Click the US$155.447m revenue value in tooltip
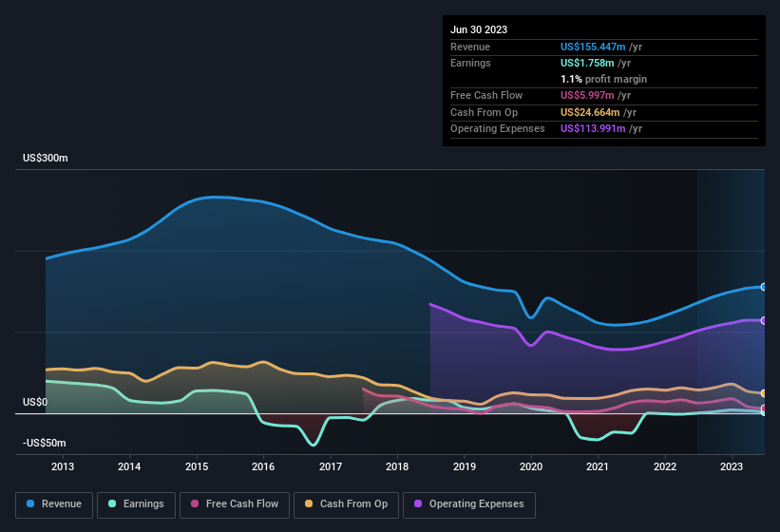This screenshot has height=532, width=780. (593, 47)
